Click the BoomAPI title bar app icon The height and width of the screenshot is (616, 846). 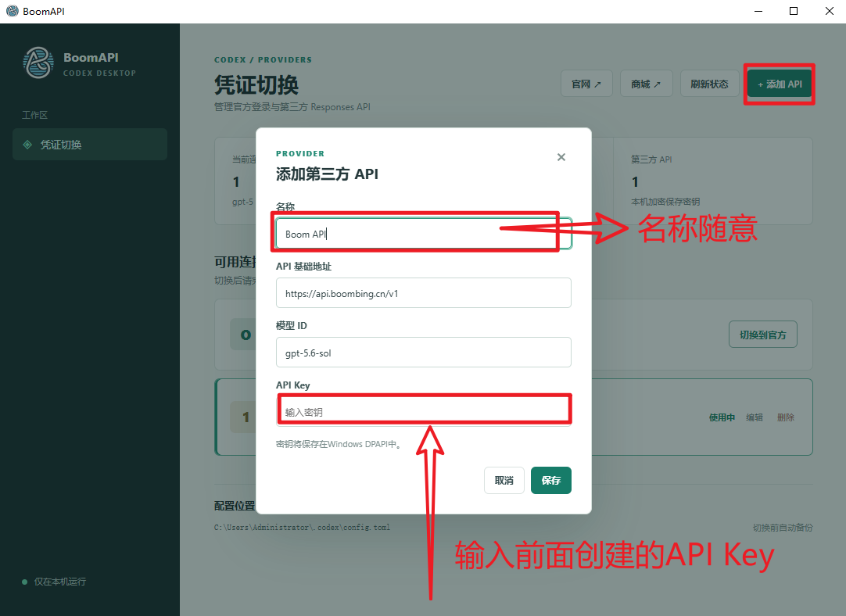12,11
